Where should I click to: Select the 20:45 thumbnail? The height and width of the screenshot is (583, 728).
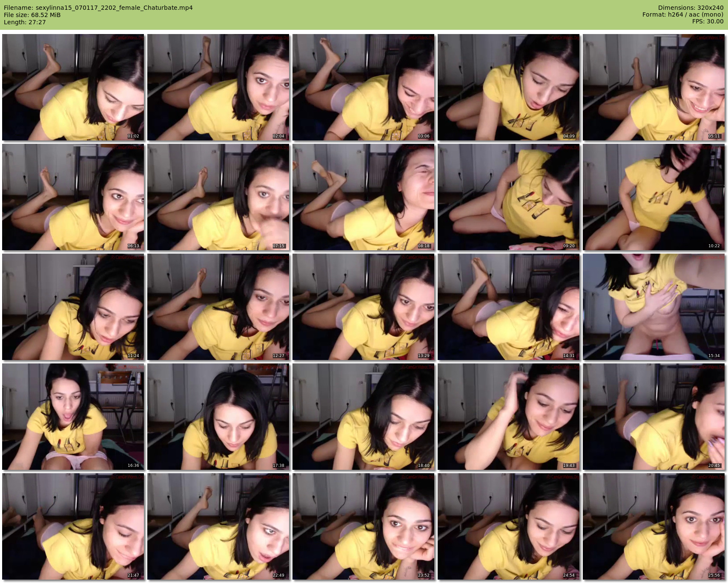654,417
